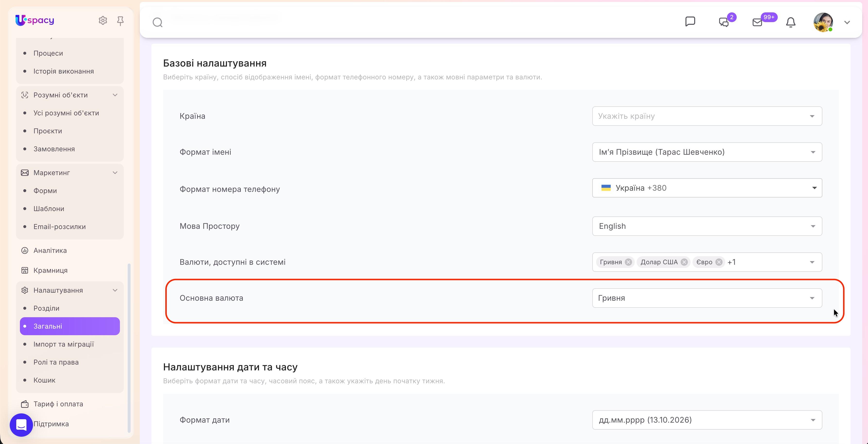
Task: Open the mail icon with 99+ badge
Action: (757, 22)
